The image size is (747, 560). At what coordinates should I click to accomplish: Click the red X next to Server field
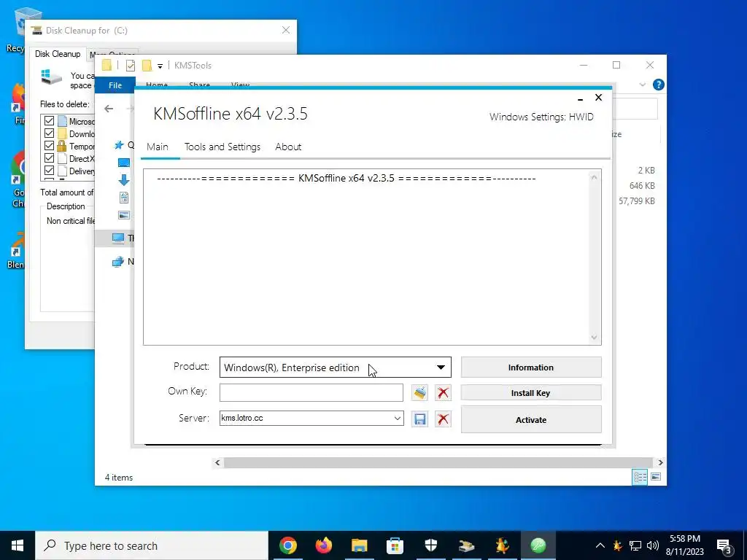tap(443, 419)
